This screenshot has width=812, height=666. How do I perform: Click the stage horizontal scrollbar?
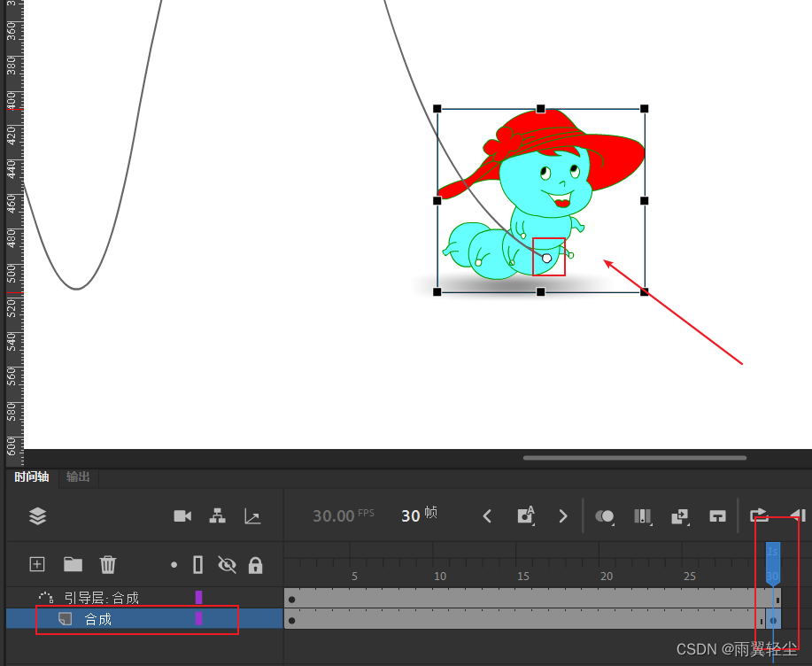(634, 458)
